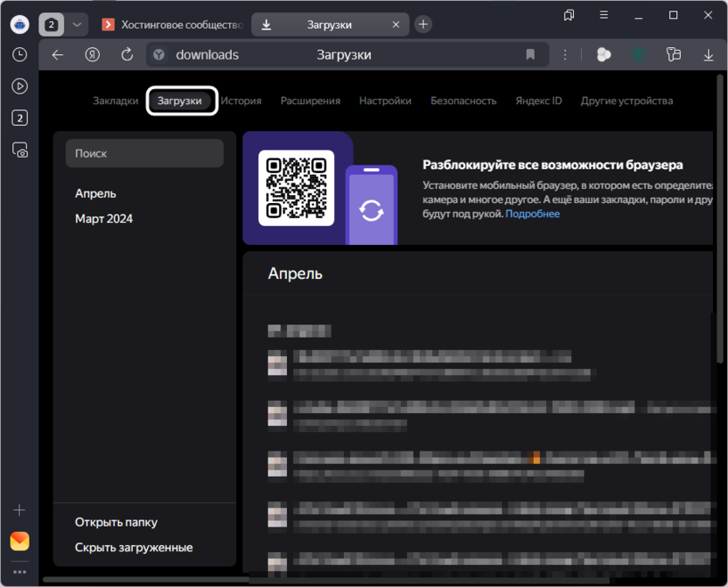The image size is (728, 587).
Task: Open the hamburger browser menu
Action: 604,15
